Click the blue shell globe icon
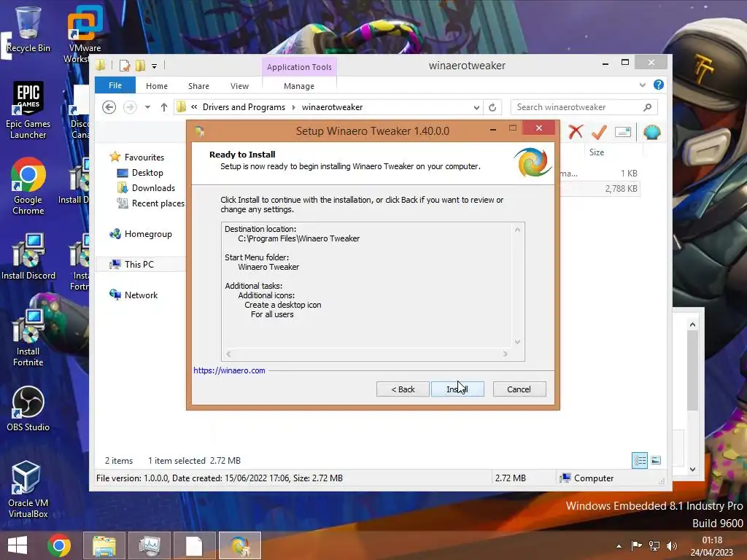This screenshot has height=560, width=747. click(x=651, y=132)
